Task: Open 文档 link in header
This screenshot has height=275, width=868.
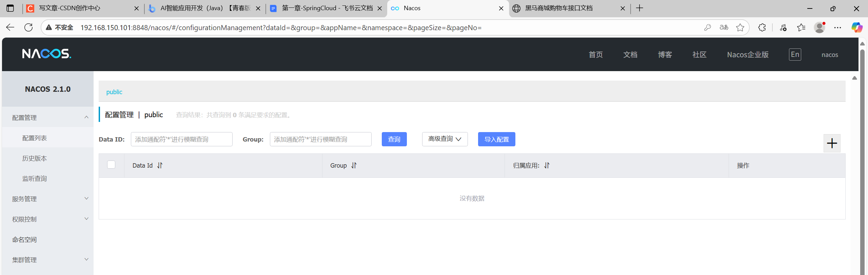Action: [630, 55]
